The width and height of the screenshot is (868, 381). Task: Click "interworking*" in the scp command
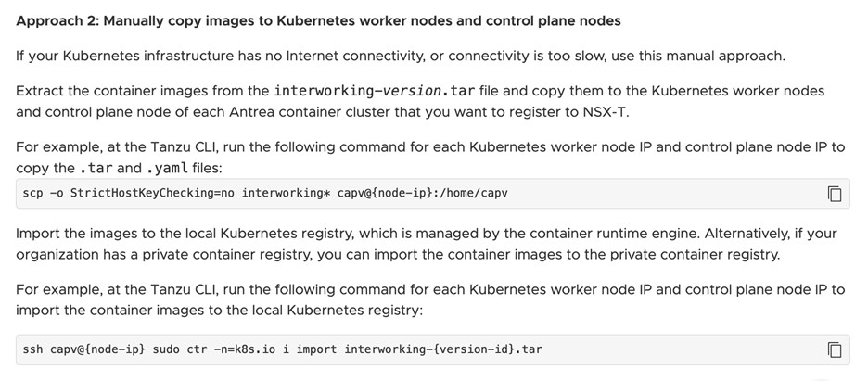click(302, 194)
